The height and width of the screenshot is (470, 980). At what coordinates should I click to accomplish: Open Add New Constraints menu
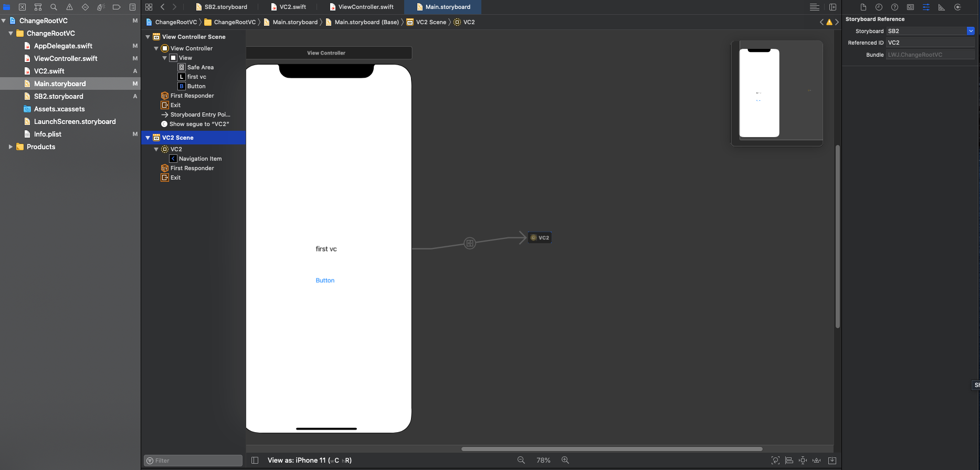tap(803, 461)
